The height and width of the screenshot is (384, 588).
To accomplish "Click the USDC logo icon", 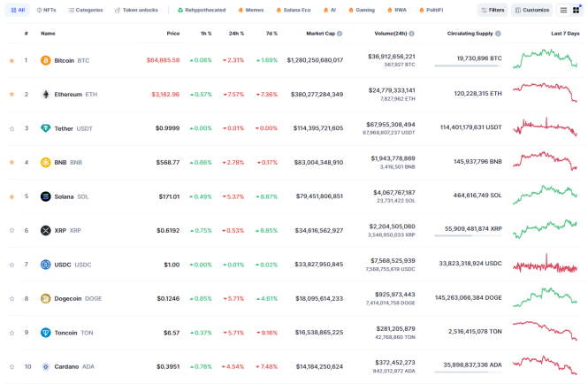I will coord(45,265).
